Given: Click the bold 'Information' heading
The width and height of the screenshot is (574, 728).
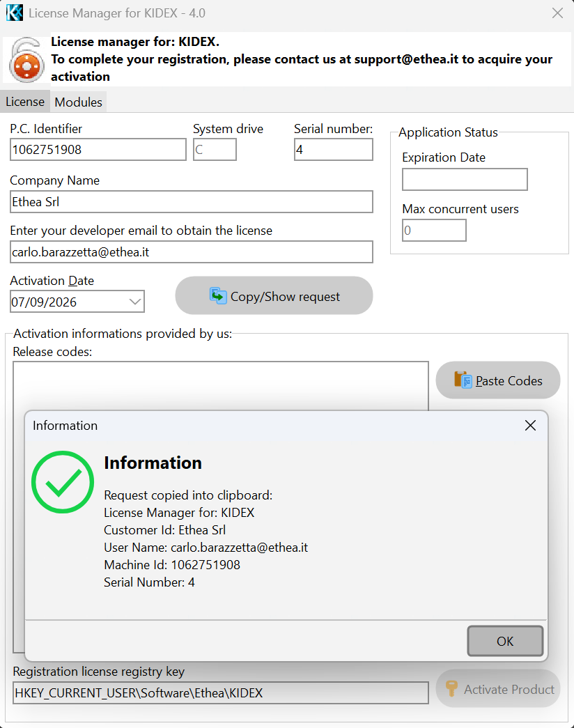Looking at the screenshot, I should (x=153, y=463).
